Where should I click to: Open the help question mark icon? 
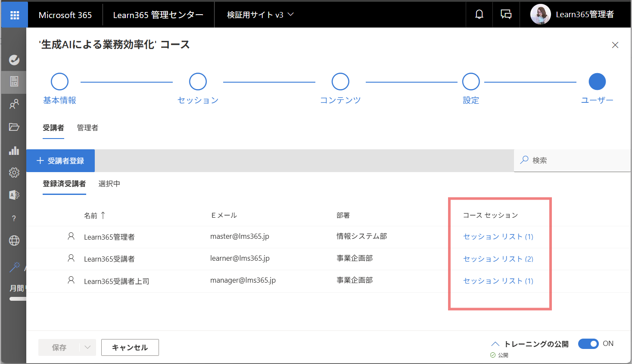[x=14, y=219]
